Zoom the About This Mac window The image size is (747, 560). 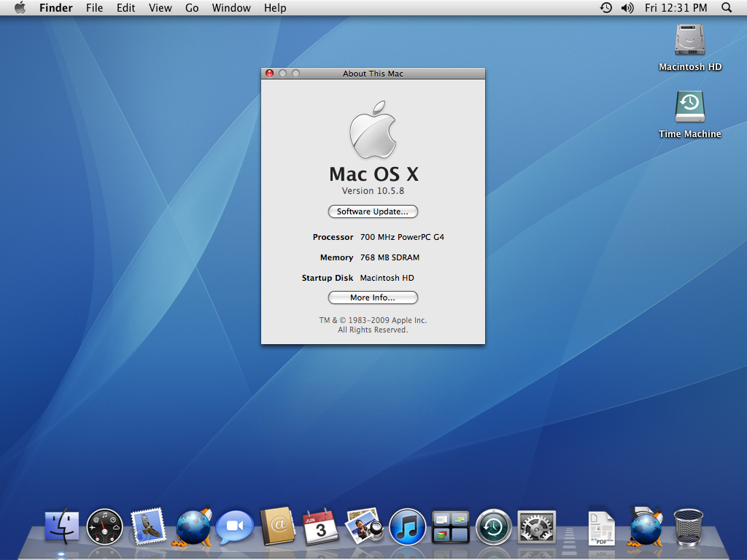[296, 74]
